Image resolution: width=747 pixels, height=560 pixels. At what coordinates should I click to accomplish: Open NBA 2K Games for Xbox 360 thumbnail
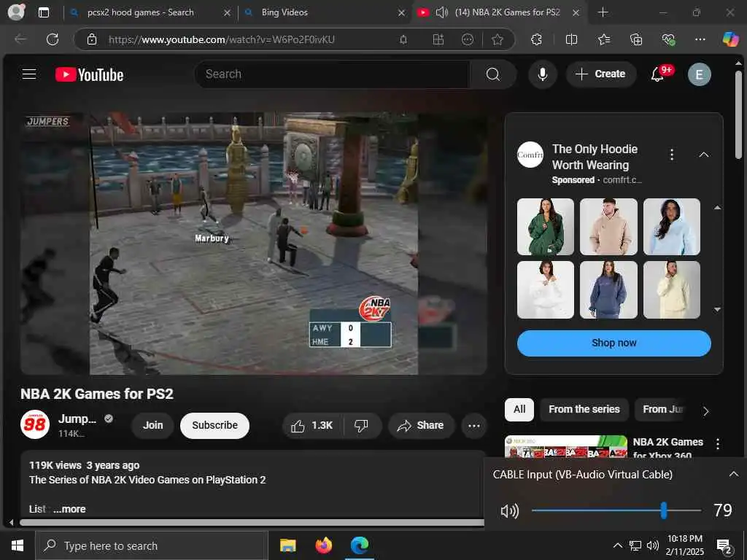pyautogui.click(x=566, y=447)
